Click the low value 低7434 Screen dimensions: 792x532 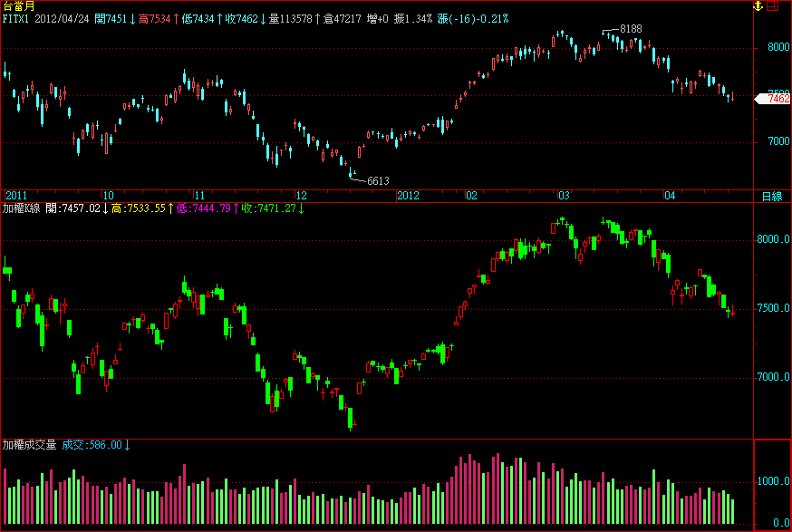(x=198, y=19)
